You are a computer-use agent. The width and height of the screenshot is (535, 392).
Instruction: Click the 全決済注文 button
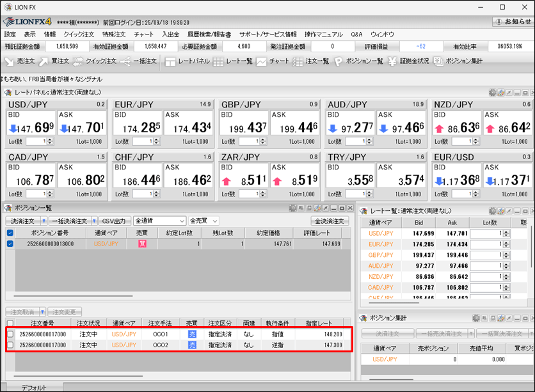(330, 221)
